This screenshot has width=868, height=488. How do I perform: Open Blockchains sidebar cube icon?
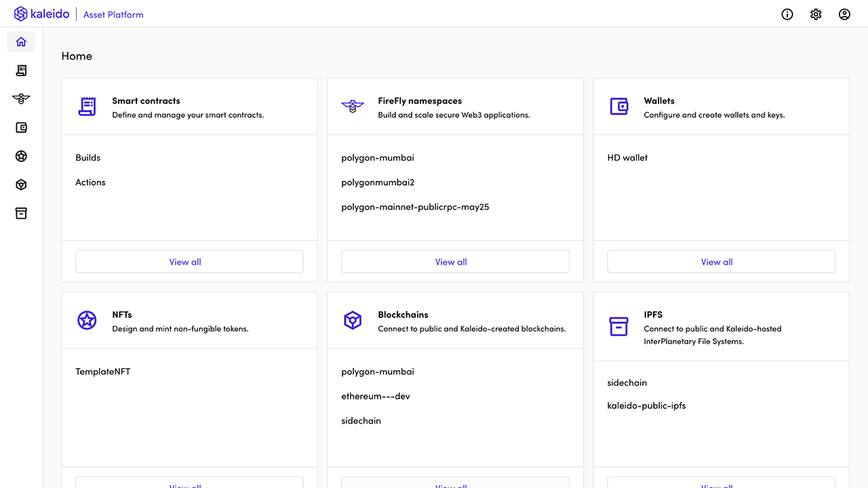coord(21,184)
